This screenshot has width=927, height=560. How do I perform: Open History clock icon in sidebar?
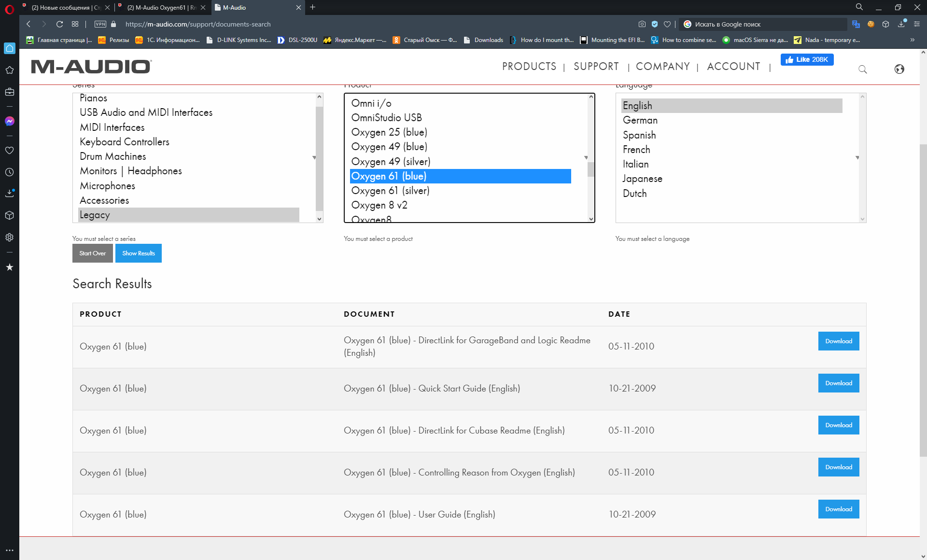pyautogui.click(x=9, y=172)
